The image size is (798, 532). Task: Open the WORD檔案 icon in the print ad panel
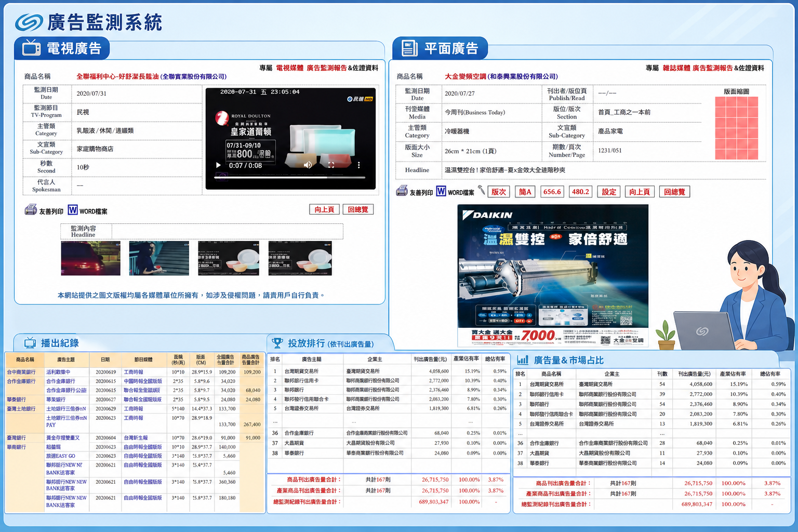[x=441, y=191]
